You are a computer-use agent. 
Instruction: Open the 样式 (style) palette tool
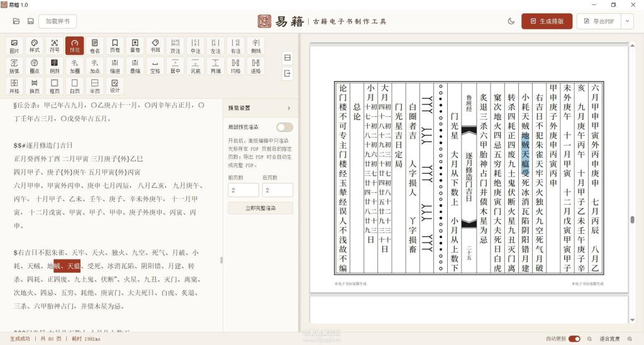click(x=35, y=45)
